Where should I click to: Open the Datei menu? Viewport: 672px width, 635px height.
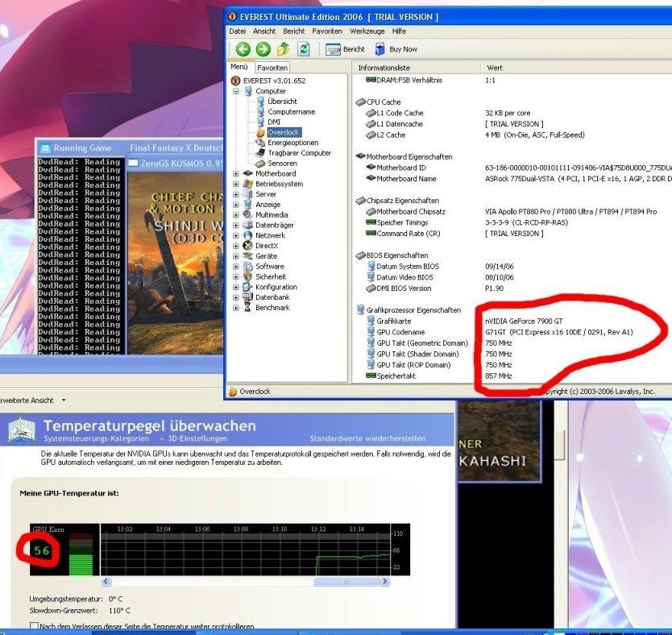[x=238, y=31]
